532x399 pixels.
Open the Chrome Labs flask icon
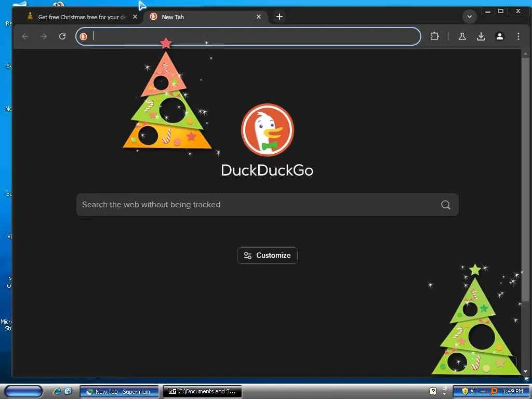[x=462, y=36]
